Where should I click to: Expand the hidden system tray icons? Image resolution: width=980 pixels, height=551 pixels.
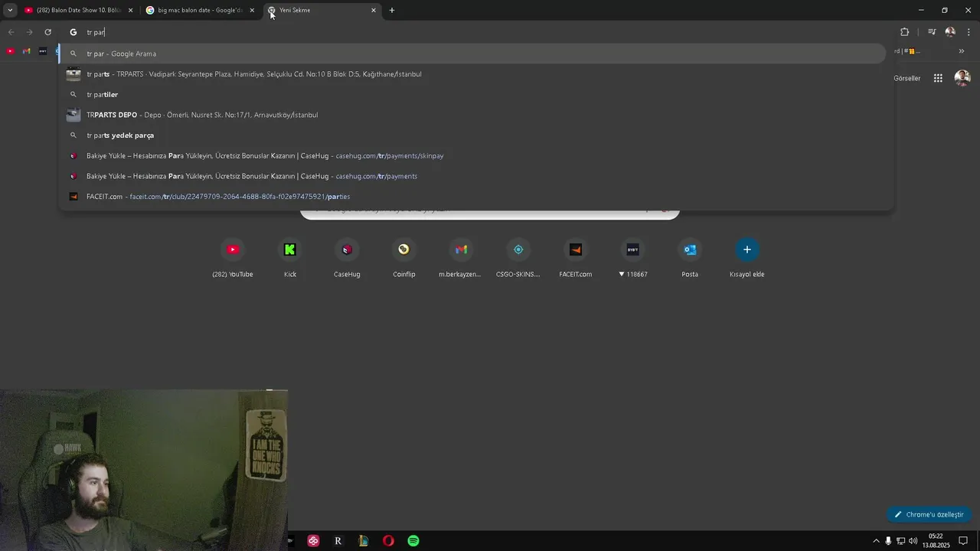[x=876, y=541]
